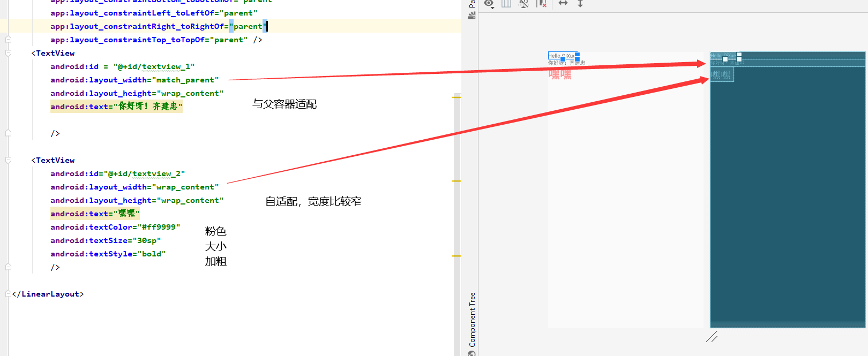Select 你好呀 text in design preview
The width and height of the screenshot is (868, 356).
pyautogui.click(x=566, y=63)
